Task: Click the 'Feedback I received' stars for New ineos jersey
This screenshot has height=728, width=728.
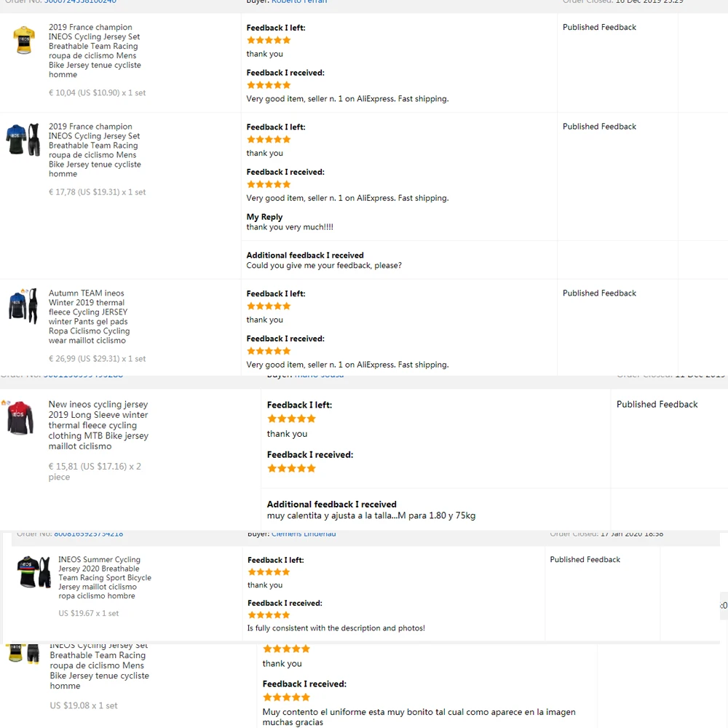Action: point(291,468)
